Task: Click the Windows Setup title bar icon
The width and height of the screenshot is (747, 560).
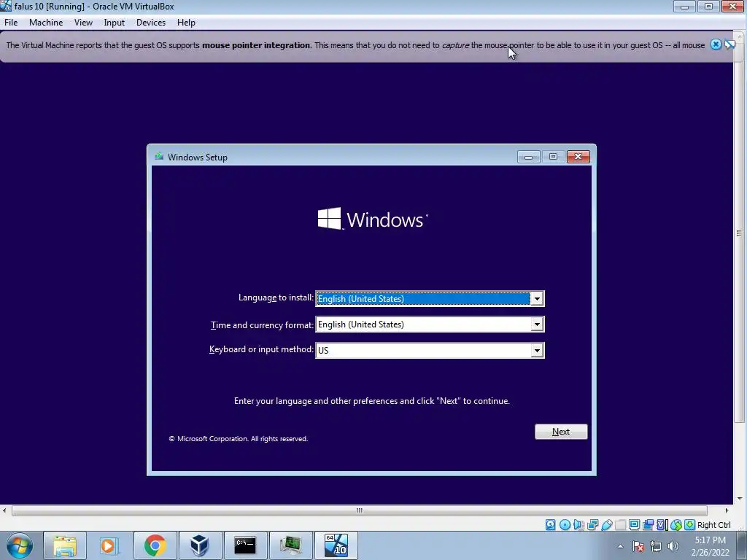Action: click(x=159, y=157)
